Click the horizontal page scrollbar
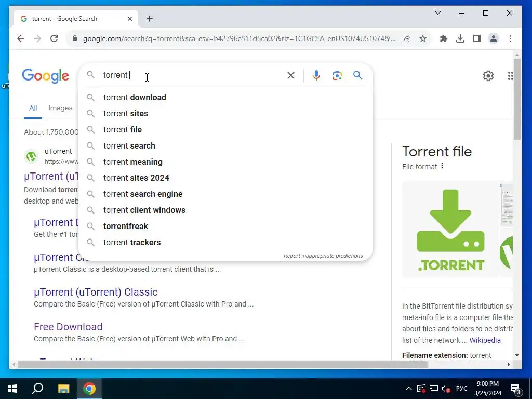 tap(223, 364)
